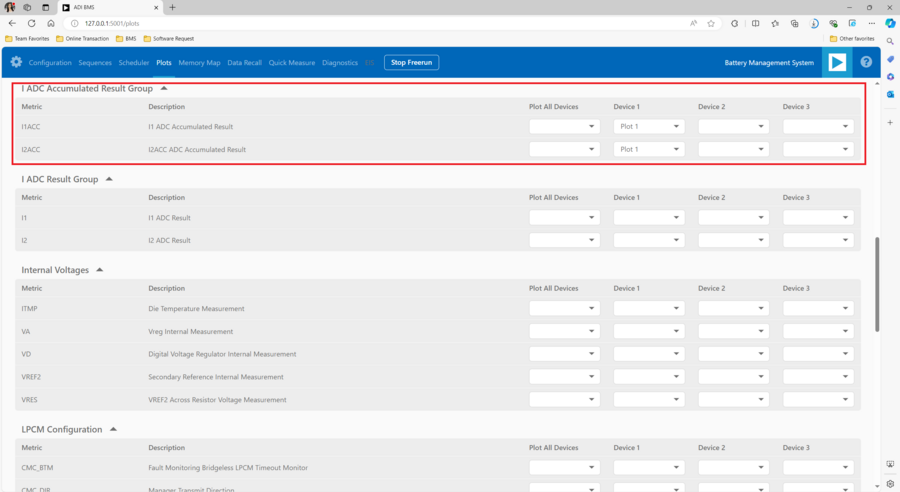Open Plot All Devices dropdown for ITMP
Viewport: 900px width, 492px height.
click(x=564, y=309)
